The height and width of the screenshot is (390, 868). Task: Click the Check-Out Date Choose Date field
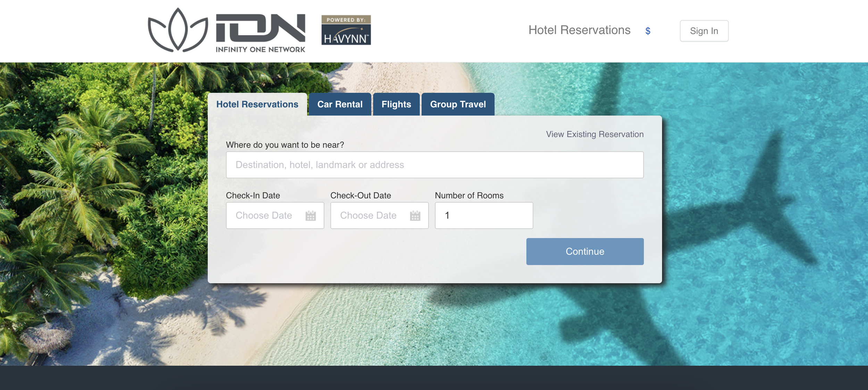coord(379,216)
